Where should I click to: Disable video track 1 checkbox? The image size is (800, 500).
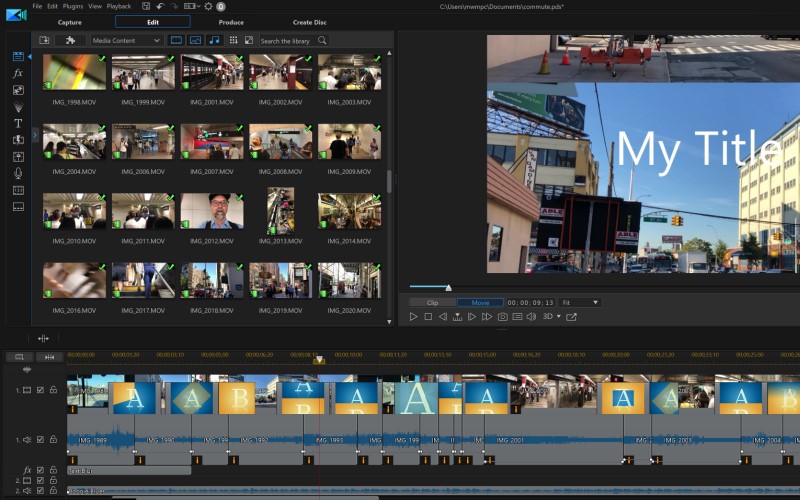[40, 390]
